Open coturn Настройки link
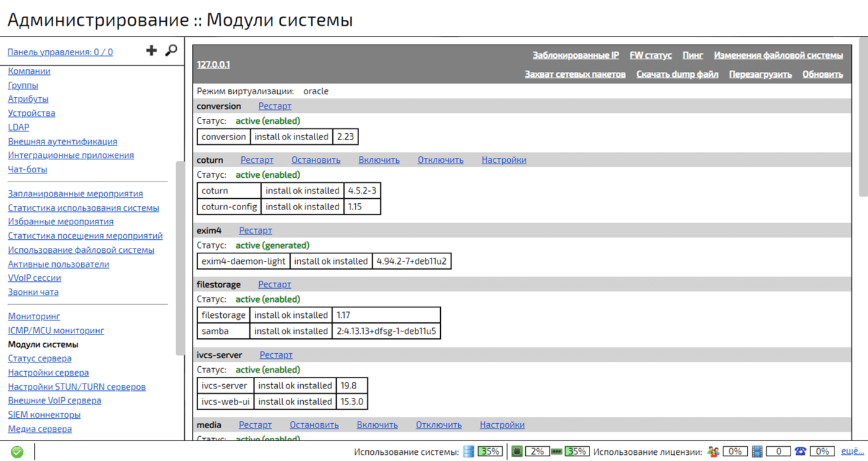Image resolution: width=868 pixels, height=461 pixels. tap(503, 160)
